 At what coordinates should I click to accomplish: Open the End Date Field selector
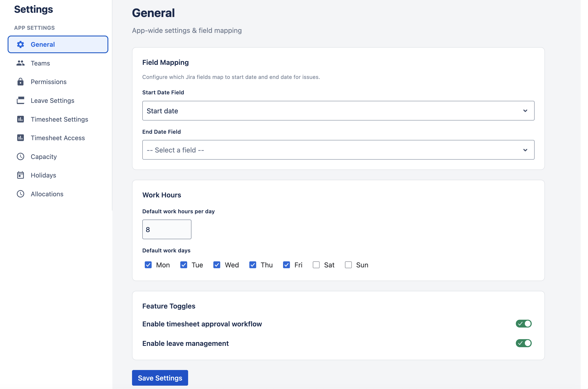[x=338, y=150]
